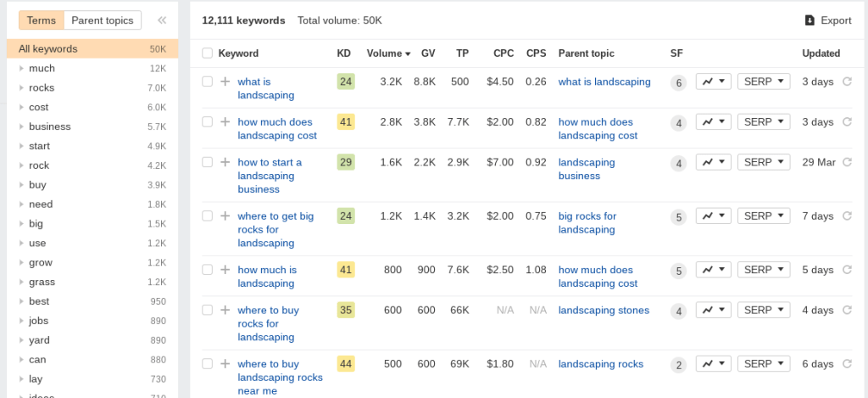Screen dimensions: 868x398
Task: Open trend chart dropdown in landscaping business row
Action: 714,162
